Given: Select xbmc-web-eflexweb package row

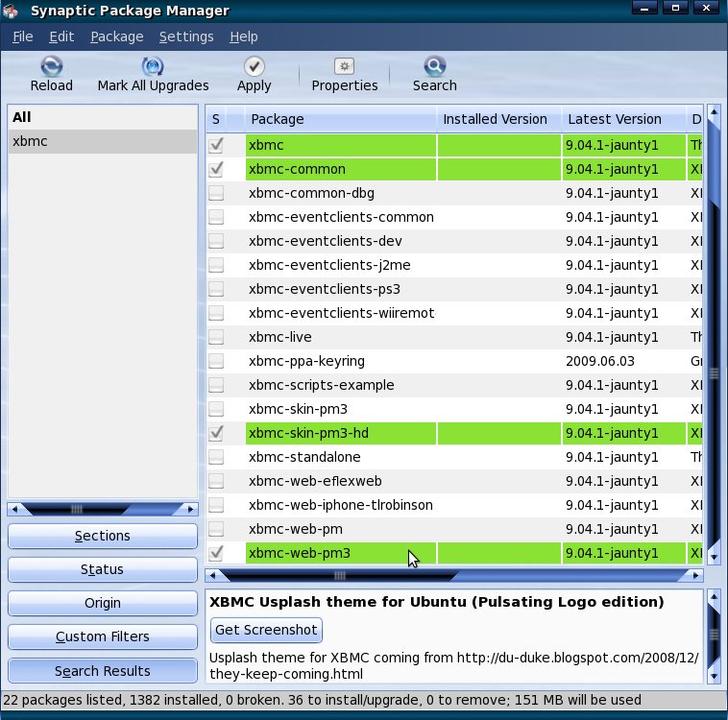Looking at the screenshot, I should pos(454,481).
